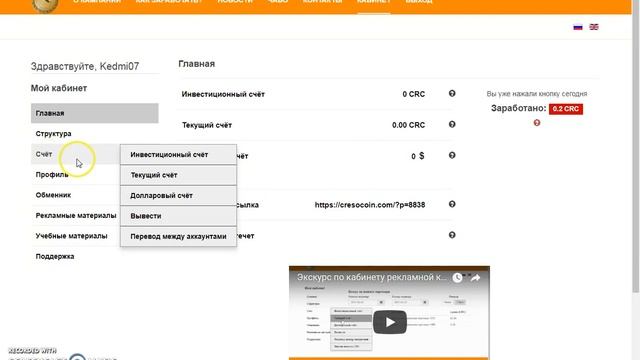Screen dimensions: 640x360
Task: Click the referral link https://cresocoin.com/?p=8838
Action: click(x=370, y=205)
